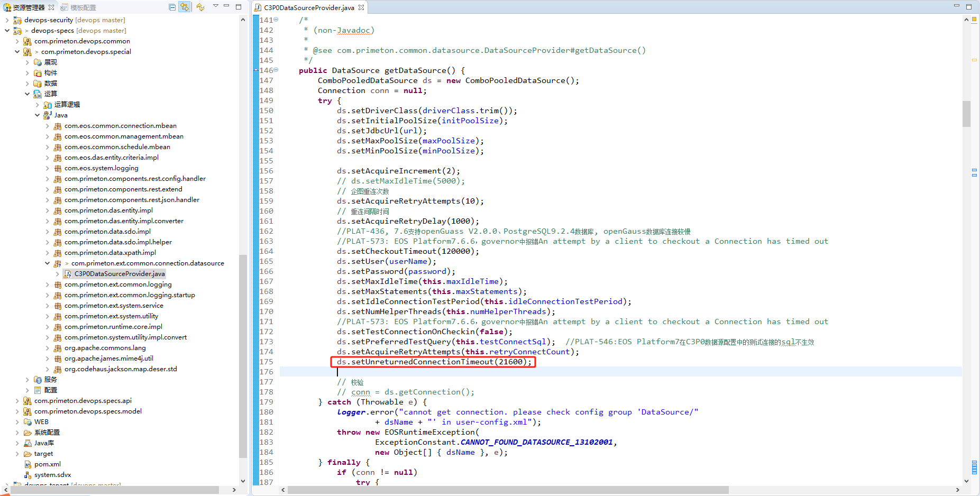The width and height of the screenshot is (980, 496).
Task: Click the org.apache.commons.lang package icon
Action: pos(58,348)
